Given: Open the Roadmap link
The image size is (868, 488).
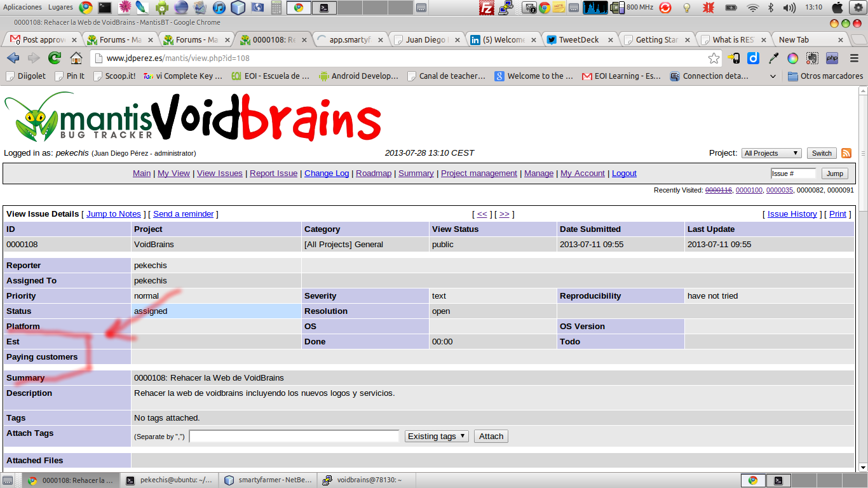Looking at the screenshot, I should 374,173.
